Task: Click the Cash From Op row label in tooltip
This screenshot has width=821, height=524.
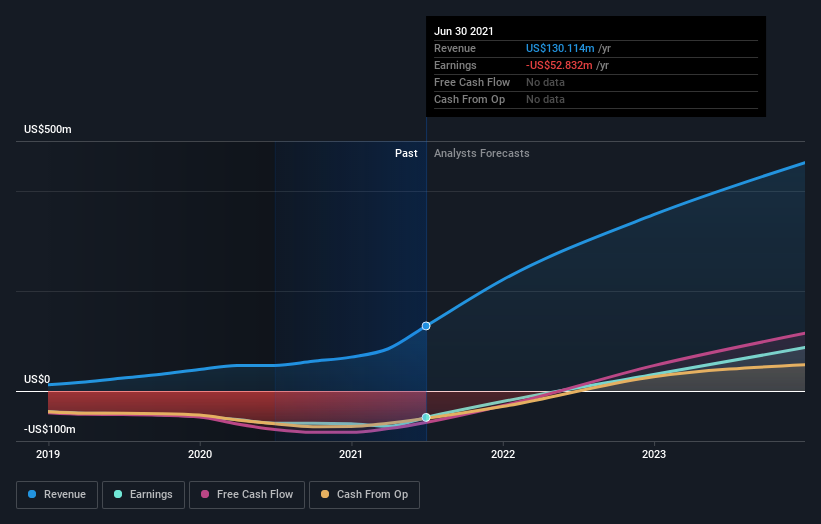Action: [470, 99]
